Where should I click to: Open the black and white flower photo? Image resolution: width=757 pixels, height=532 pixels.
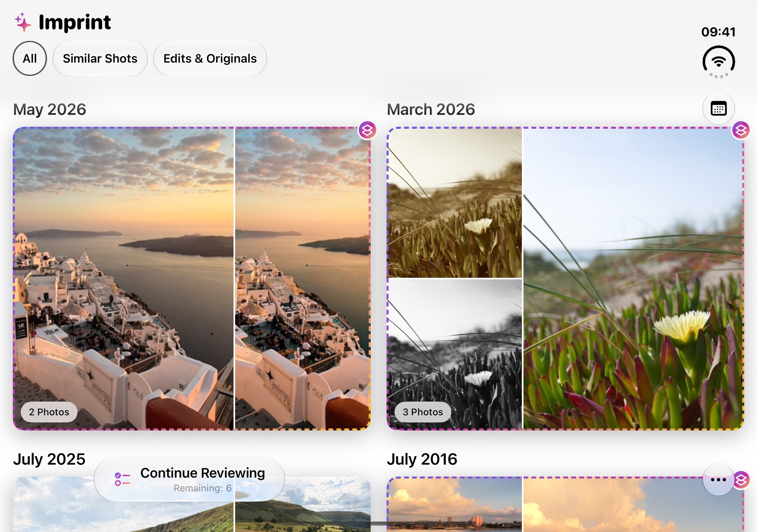coord(455,354)
